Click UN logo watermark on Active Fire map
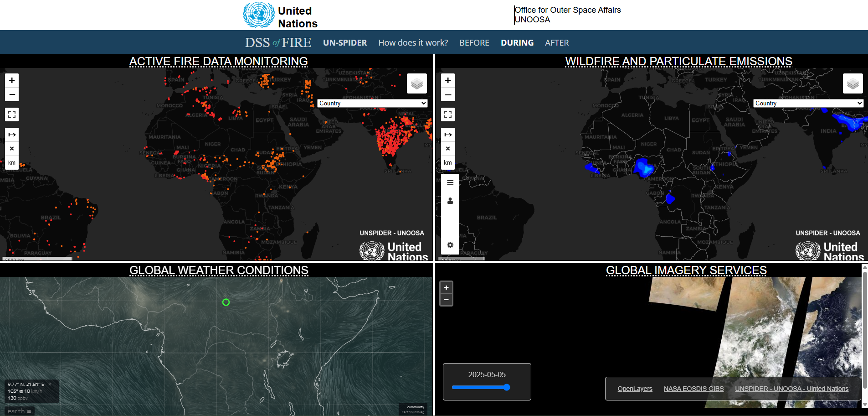868x416 pixels. click(x=394, y=251)
